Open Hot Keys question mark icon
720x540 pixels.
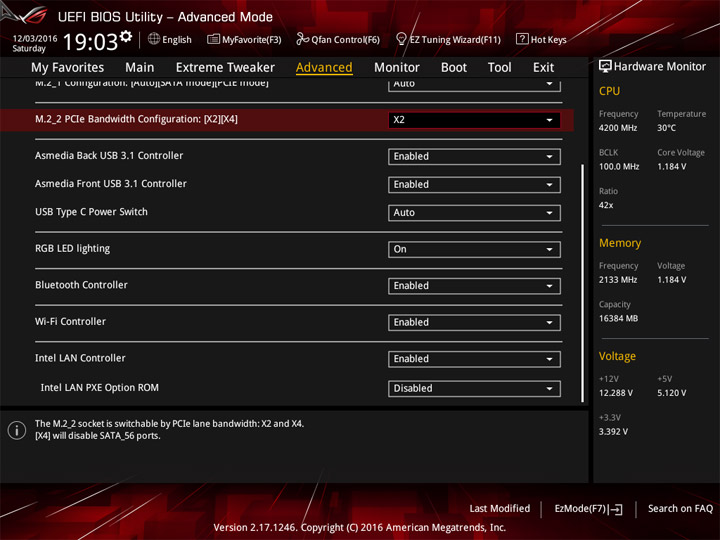[522, 39]
